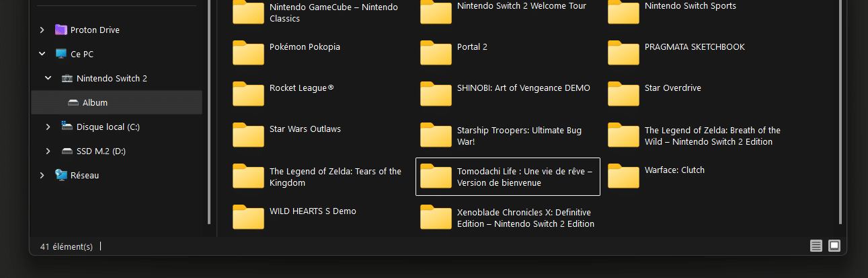The image size is (868, 278).
Task: Expand the Proton Drive tree node
Action: (42, 30)
